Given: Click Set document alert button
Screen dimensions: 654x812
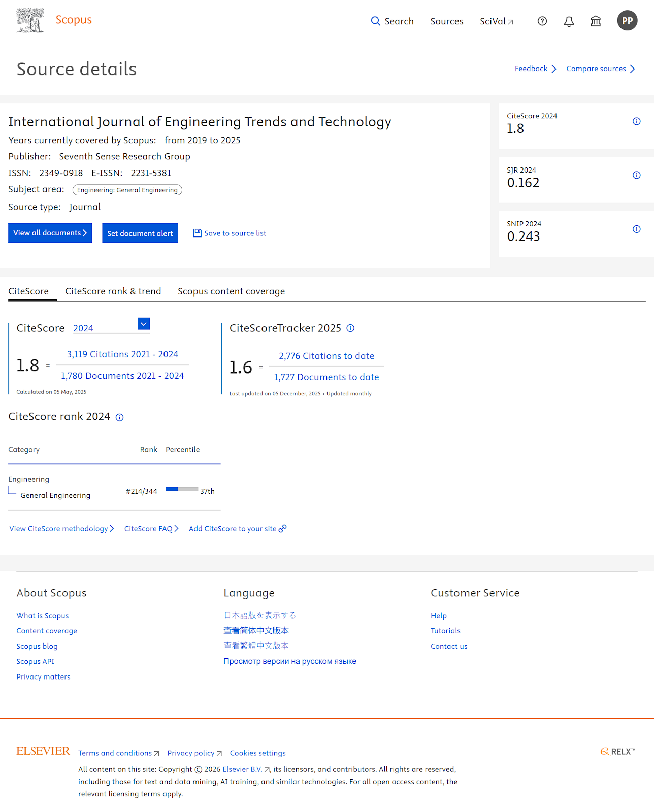Looking at the screenshot, I should coord(140,233).
